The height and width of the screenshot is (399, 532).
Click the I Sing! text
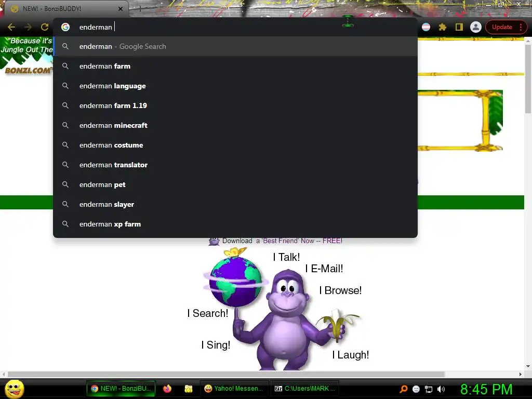[x=216, y=345]
